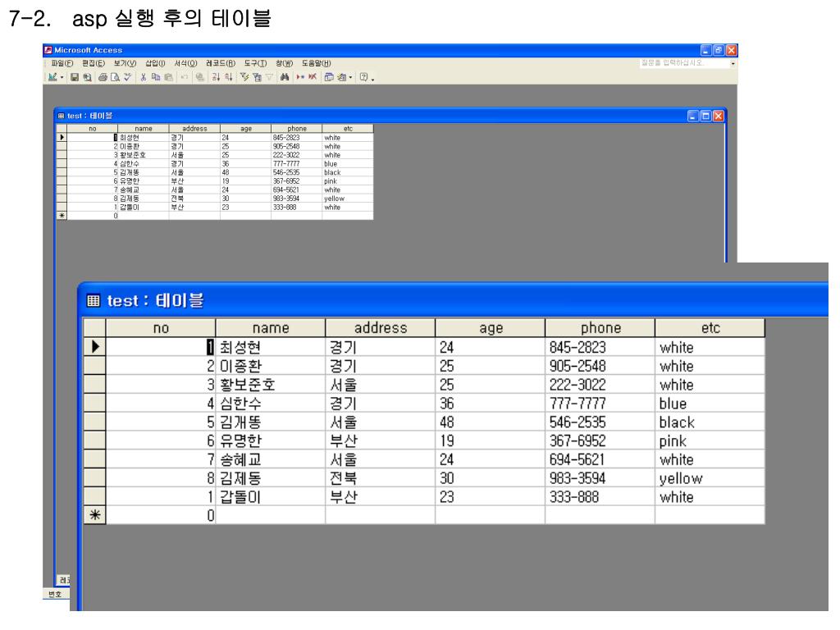Open the 도움말(H) menu
Viewport: 840px width, 630px height.
tap(316, 63)
